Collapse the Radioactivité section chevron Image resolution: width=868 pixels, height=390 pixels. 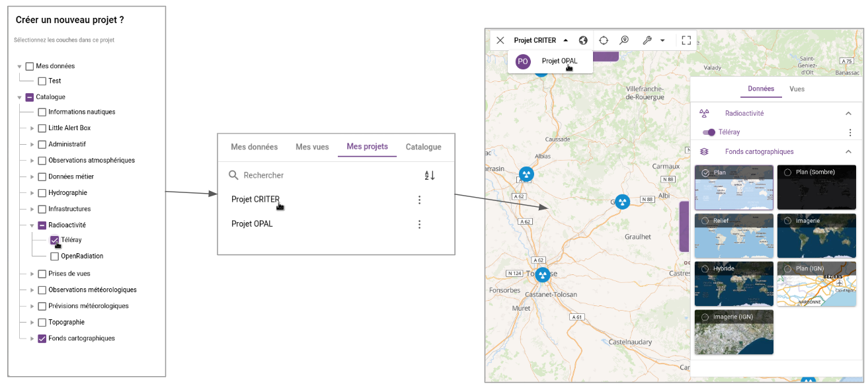(848, 113)
